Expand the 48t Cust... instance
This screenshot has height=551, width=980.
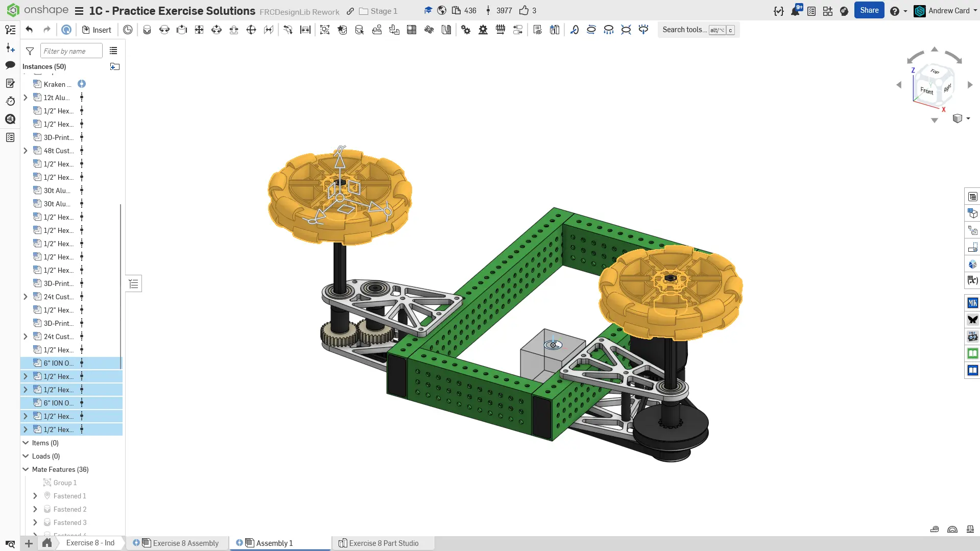26,151
